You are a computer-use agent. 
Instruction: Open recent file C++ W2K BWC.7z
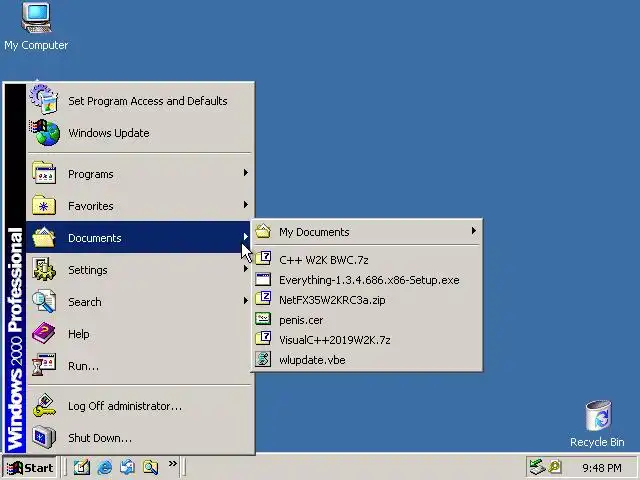(367, 259)
